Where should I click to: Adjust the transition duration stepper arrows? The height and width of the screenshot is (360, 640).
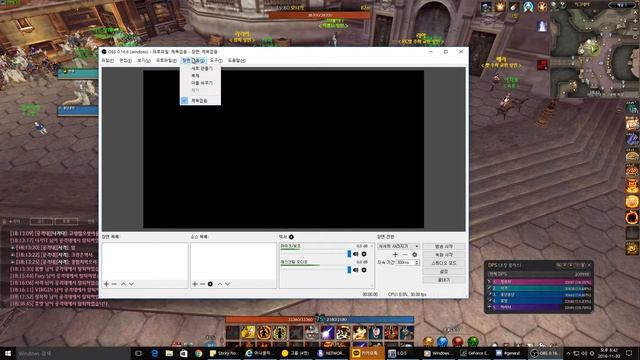click(417, 262)
